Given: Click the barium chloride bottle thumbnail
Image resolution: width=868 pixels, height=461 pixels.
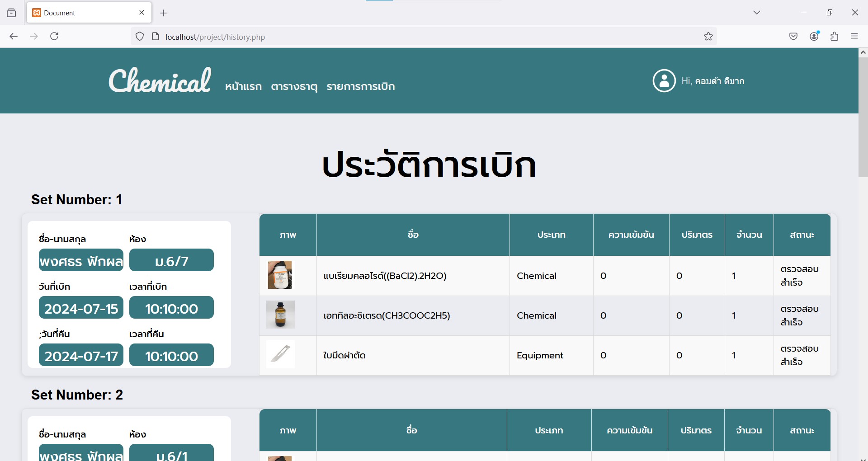Looking at the screenshot, I should tap(280, 275).
